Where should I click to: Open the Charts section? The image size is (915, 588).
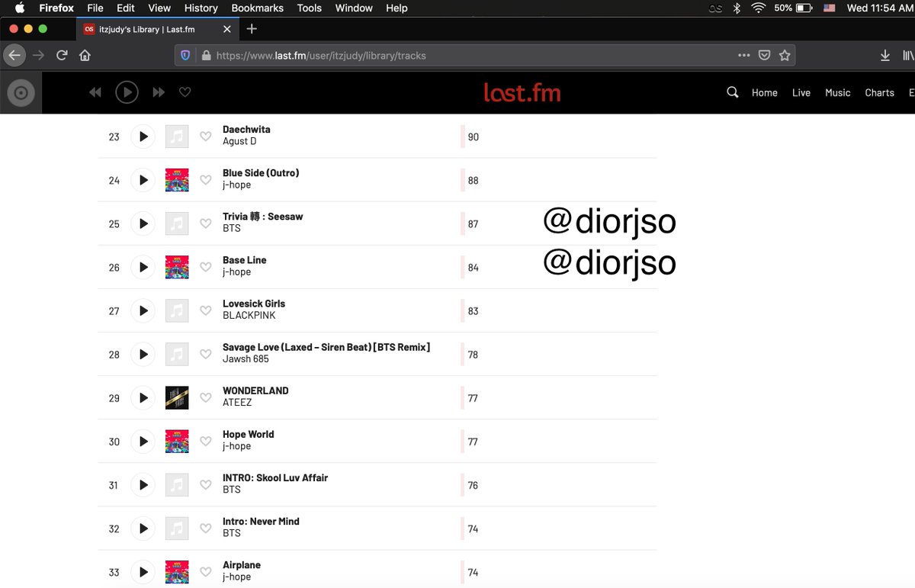click(x=879, y=93)
